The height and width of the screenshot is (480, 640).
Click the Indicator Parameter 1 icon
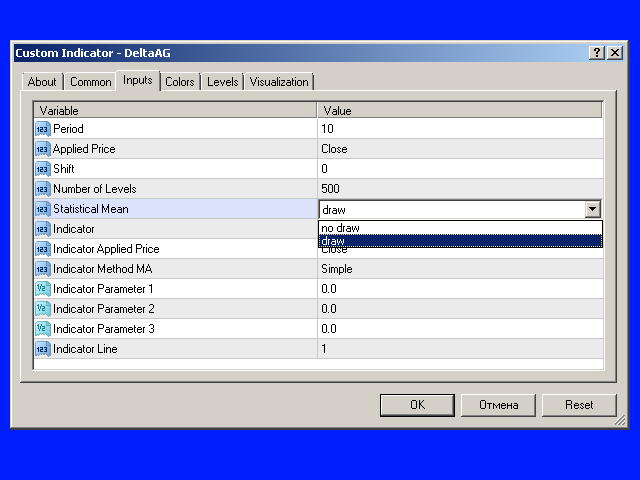click(42, 289)
